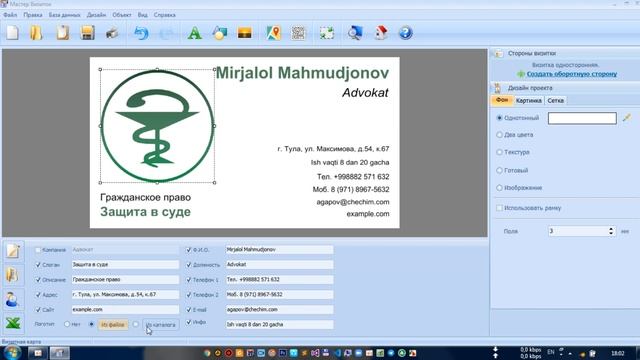Enable the Компания checkbox
This screenshot has height=360, width=640.
(38, 250)
